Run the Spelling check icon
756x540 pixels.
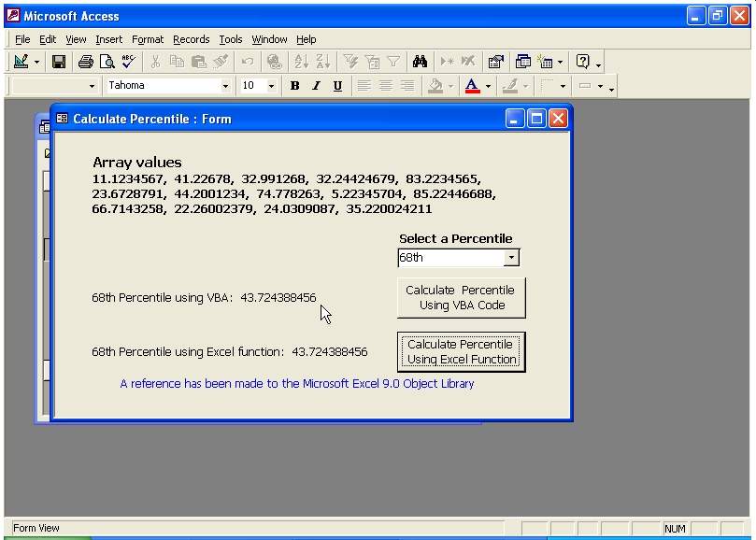[x=128, y=62]
